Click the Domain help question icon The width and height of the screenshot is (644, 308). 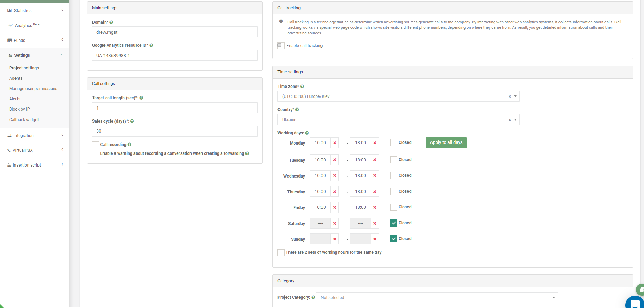tap(111, 22)
